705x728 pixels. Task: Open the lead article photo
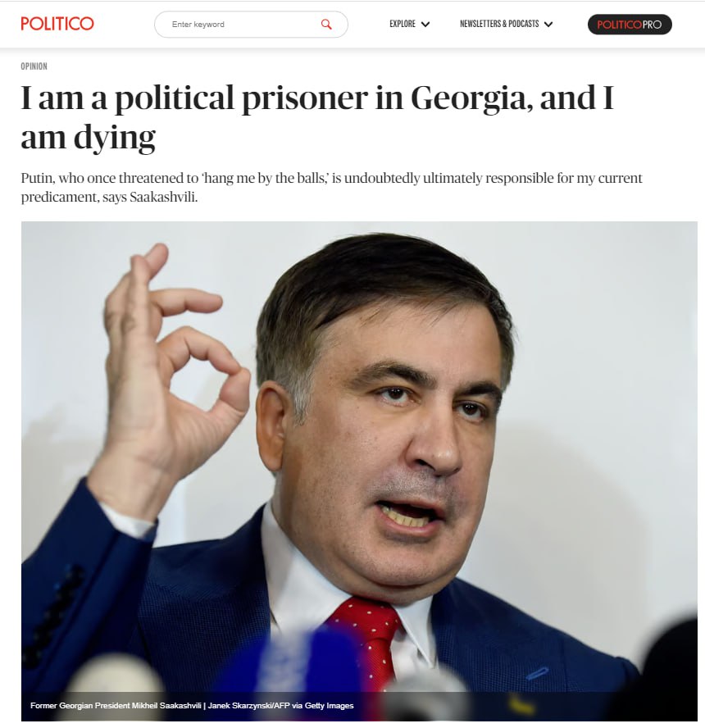click(359, 471)
